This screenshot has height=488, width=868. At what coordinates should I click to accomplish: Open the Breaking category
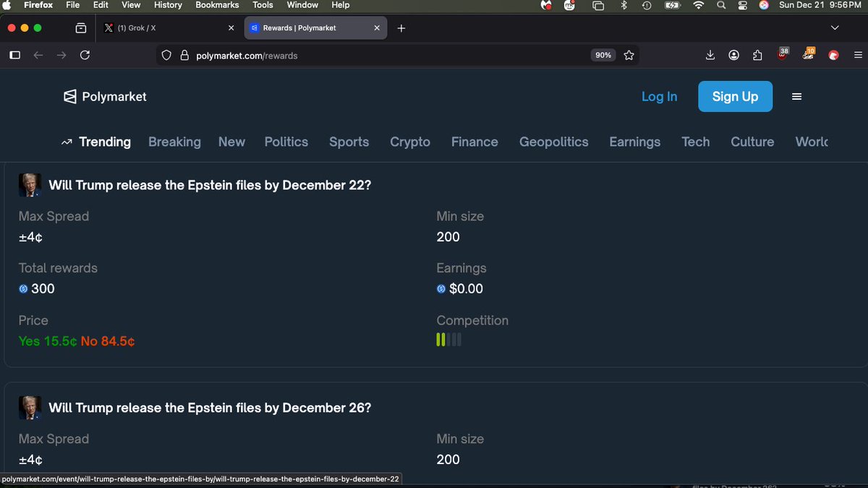click(x=174, y=142)
